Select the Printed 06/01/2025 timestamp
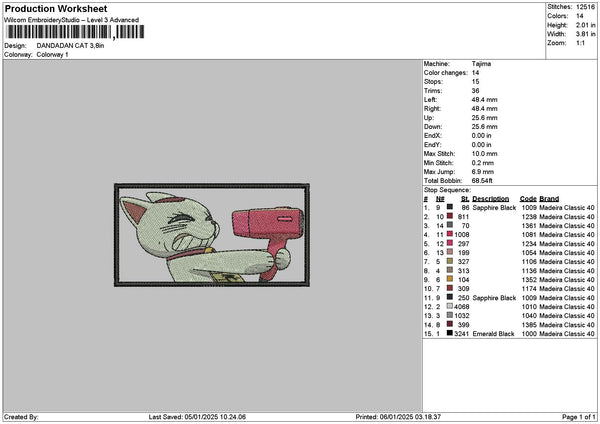 point(398,417)
